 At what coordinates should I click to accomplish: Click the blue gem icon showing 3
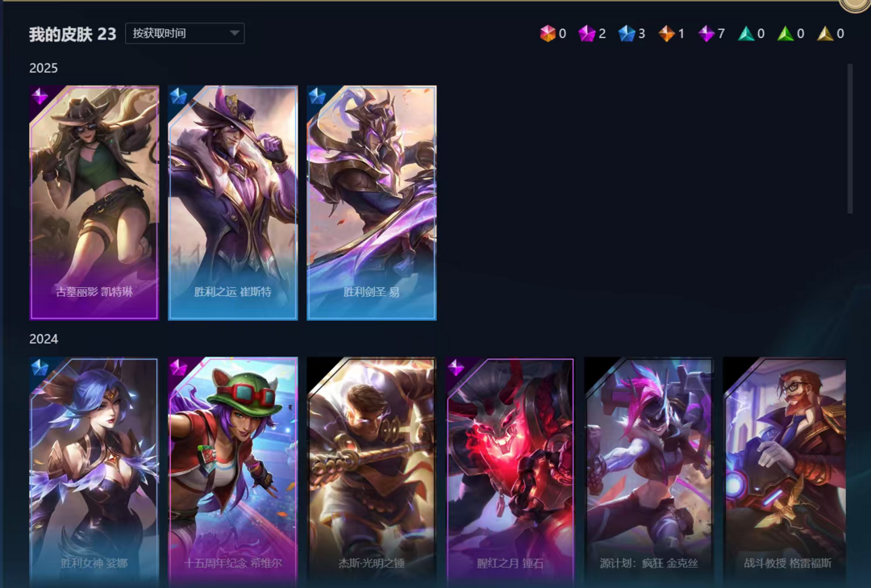pyautogui.click(x=627, y=33)
